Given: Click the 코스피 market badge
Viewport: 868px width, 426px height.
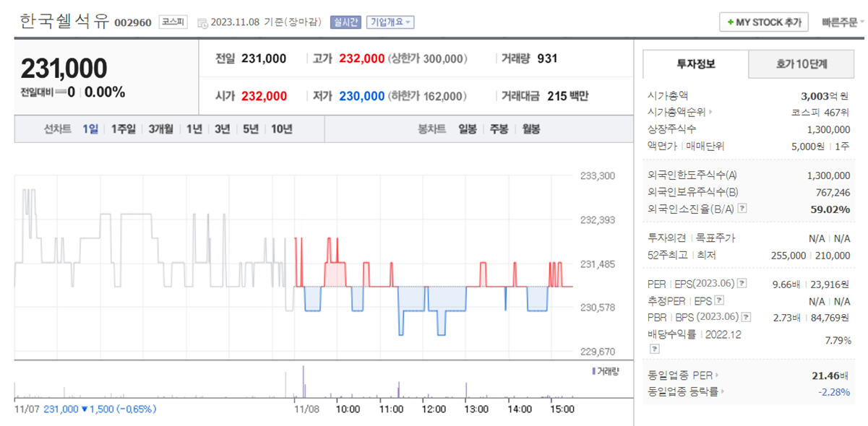Looking at the screenshot, I should click(x=173, y=22).
